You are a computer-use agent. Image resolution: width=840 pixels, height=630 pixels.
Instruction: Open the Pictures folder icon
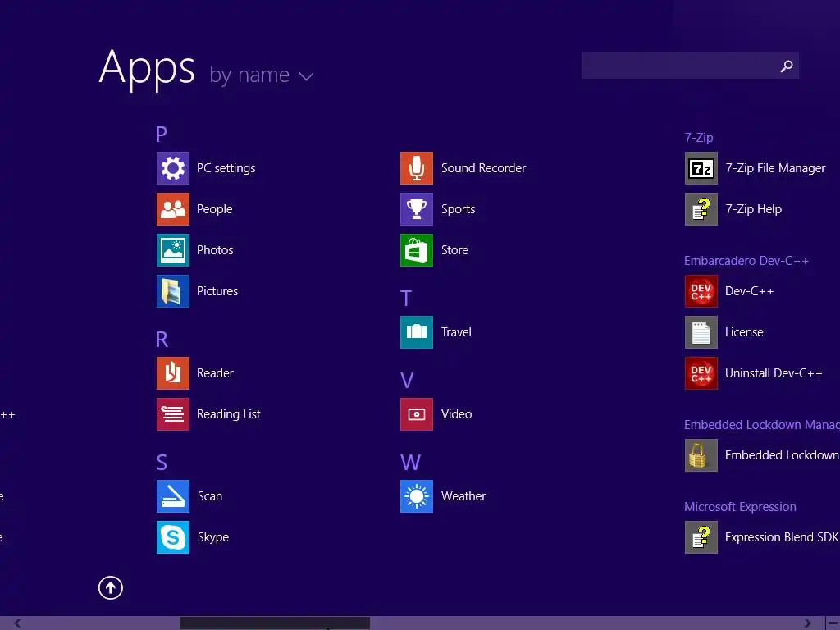(172, 291)
